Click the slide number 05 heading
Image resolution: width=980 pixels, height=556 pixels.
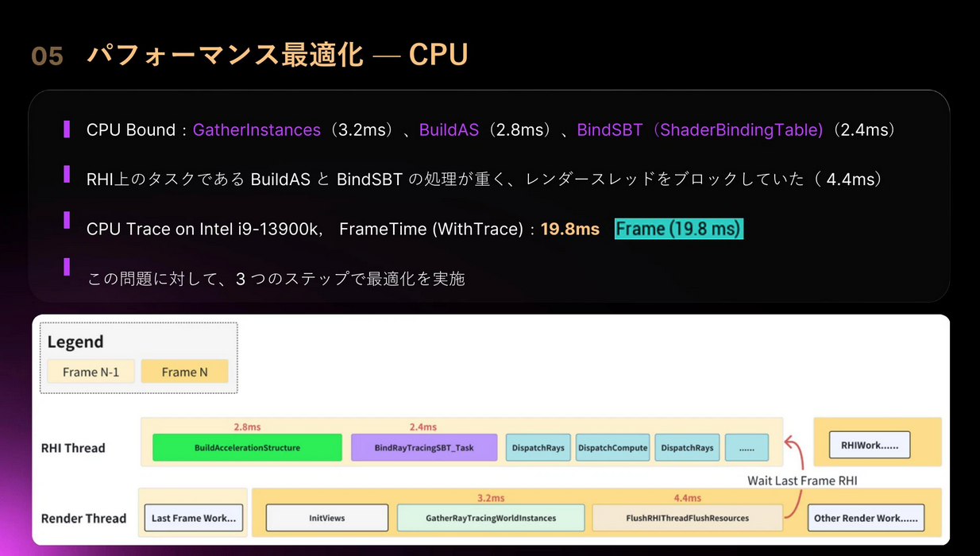pyautogui.click(x=47, y=56)
